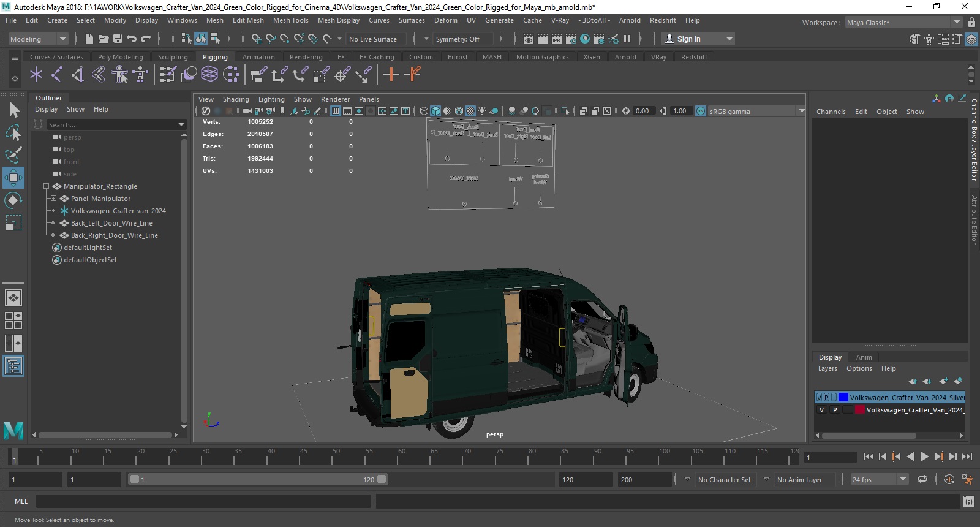Expand the Panel_Manipulator node
This screenshot has height=527, width=980.
pos(53,199)
